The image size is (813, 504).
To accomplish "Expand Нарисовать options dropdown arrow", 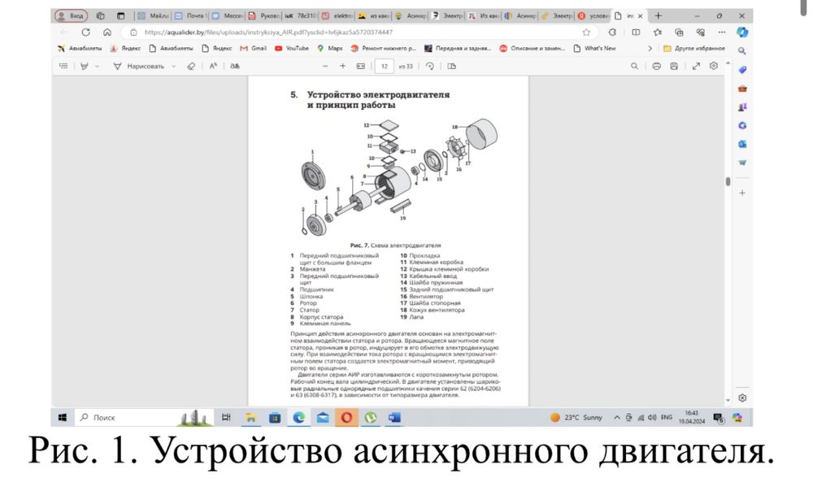I will tap(174, 67).
